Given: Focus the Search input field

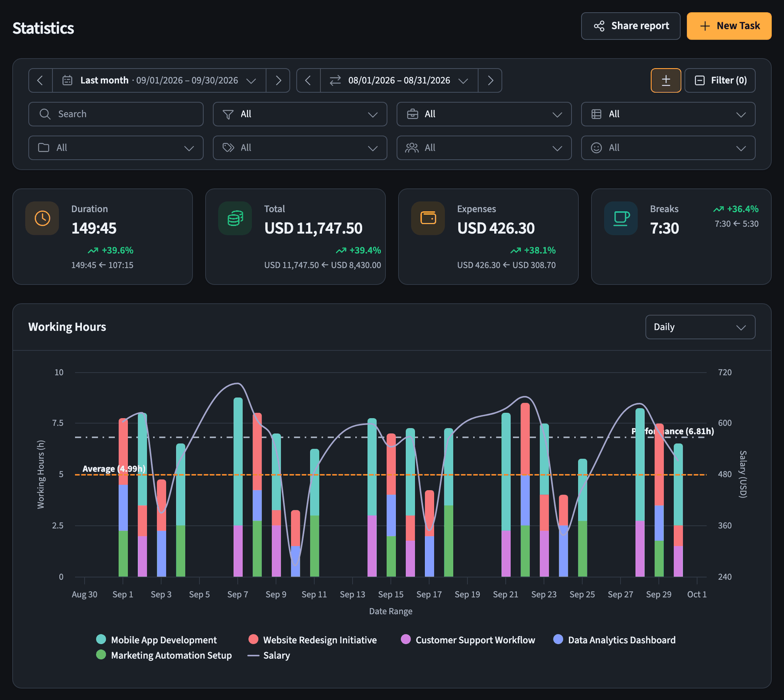Looking at the screenshot, I should [116, 114].
